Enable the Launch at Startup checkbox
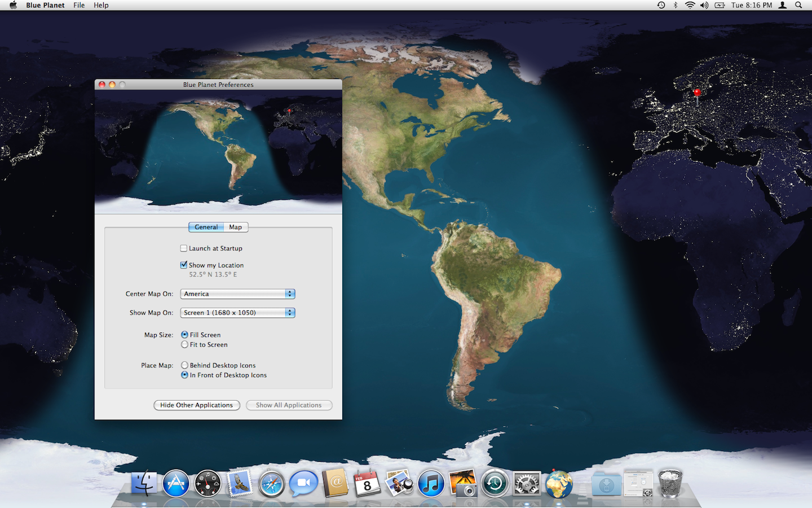This screenshot has width=812, height=508. 184,248
